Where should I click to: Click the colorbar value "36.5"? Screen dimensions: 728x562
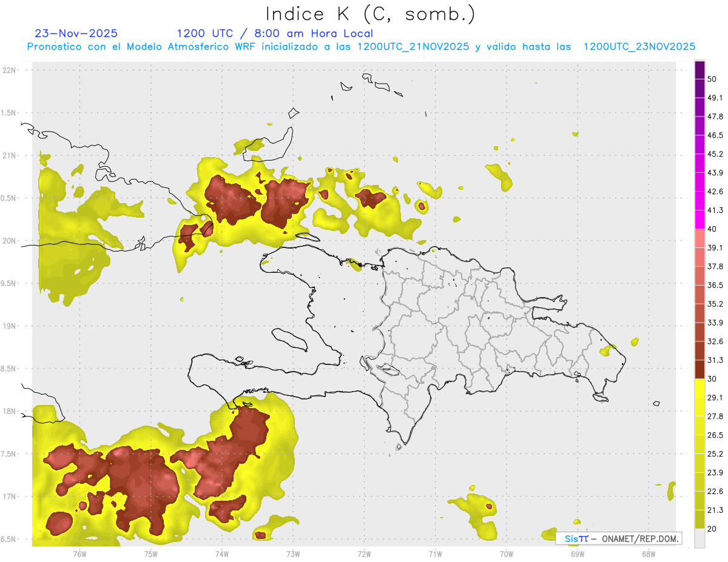[715, 285]
